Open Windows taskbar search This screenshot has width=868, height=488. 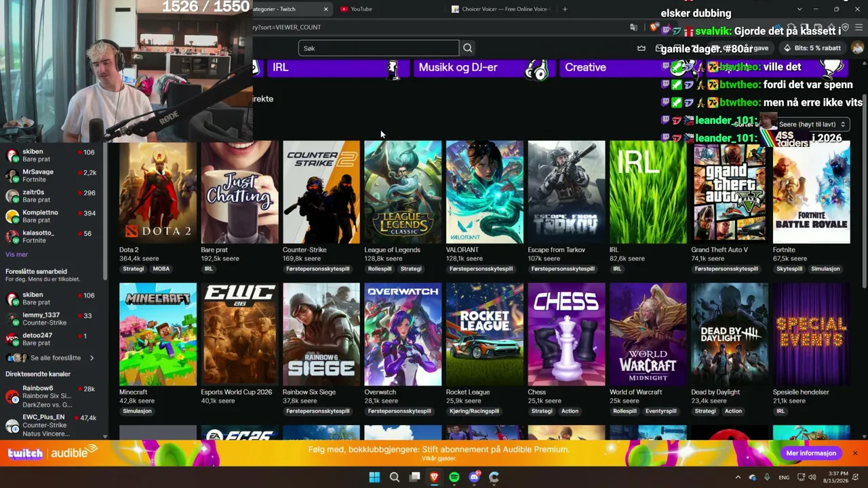[394, 477]
